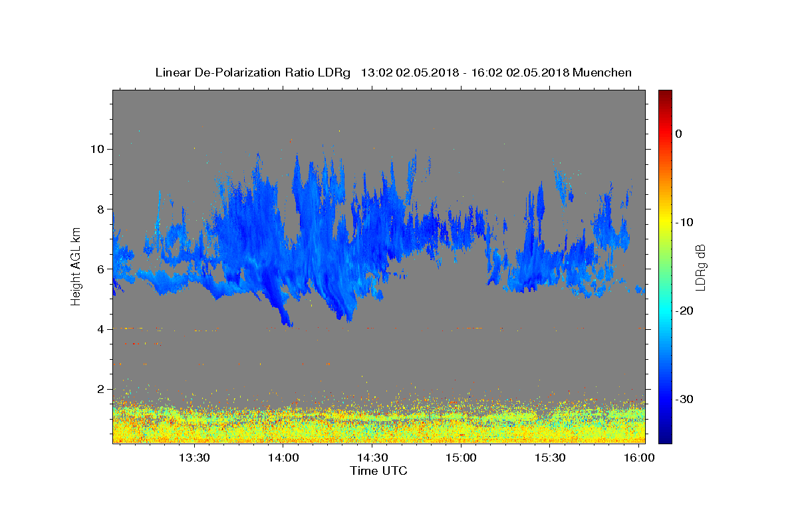Click the colorbar label '0'
The height and width of the screenshot is (532, 798).
tap(679, 134)
